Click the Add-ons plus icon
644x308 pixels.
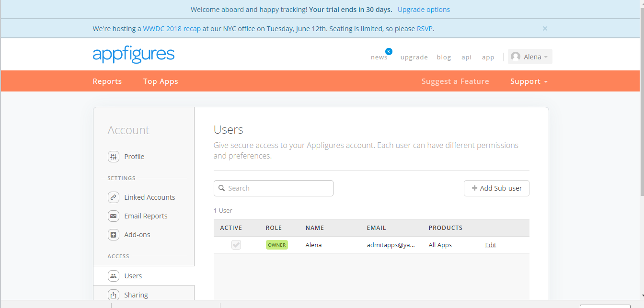(114, 235)
